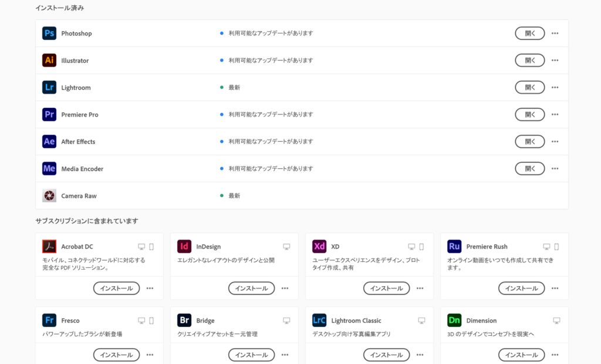The height and width of the screenshot is (364, 601).
Task: Click the Dimension Dn app icon
Action: click(454, 321)
